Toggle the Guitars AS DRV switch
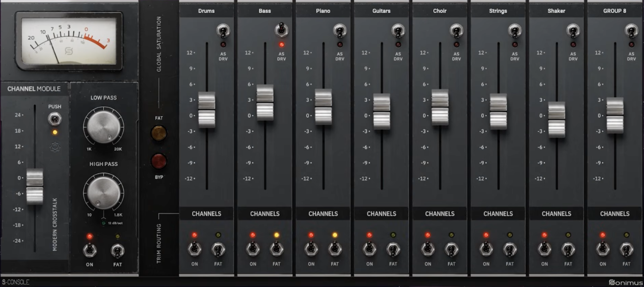The width and height of the screenshot is (644, 287). pos(398,31)
